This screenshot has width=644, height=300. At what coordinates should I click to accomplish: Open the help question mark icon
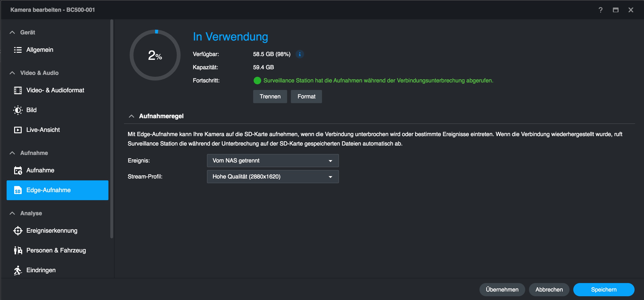[x=600, y=10]
